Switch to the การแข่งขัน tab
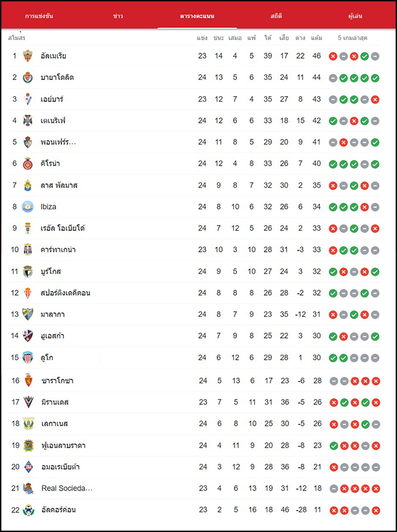 [x=39, y=16]
